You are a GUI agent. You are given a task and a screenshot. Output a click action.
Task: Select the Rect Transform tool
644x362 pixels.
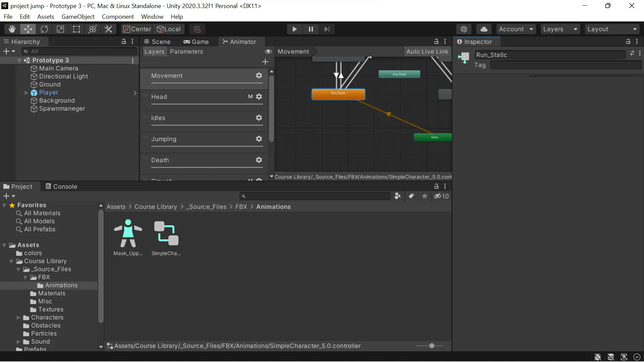[x=76, y=29]
